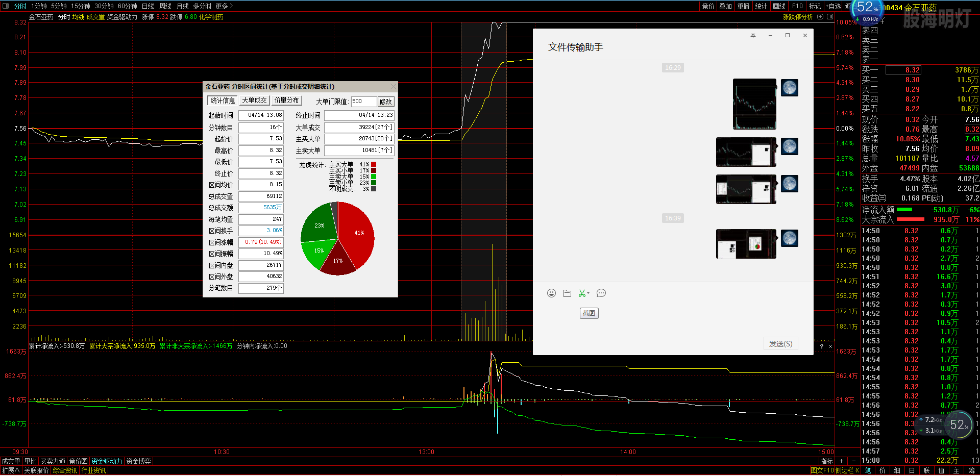This screenshot has width=980, height=476.
Task: Expand the 更多 periods dropdown
Action: click(x=224, y=6)
